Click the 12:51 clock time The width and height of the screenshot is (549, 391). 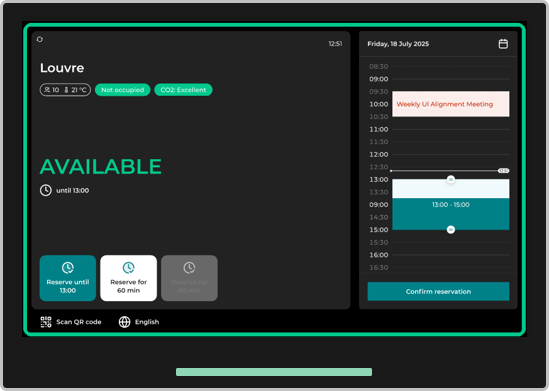point(335,44)
